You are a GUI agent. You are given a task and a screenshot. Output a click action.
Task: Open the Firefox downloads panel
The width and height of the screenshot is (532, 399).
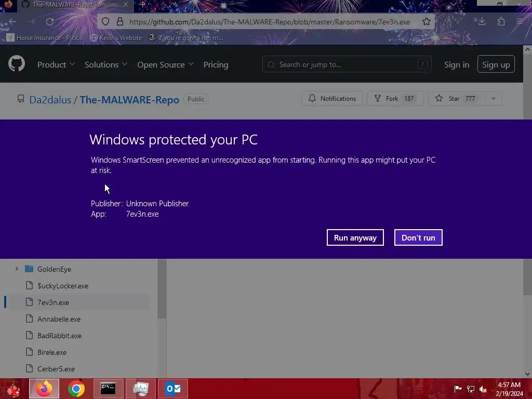click(482, 22)
